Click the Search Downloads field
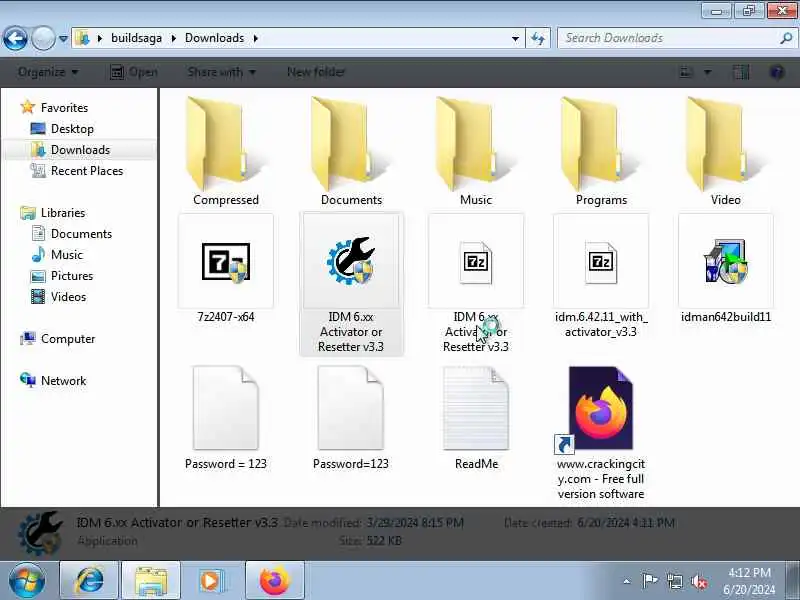The width and height of the screenshot is (800, 600). pyautogui.click(x=668, y=38)
